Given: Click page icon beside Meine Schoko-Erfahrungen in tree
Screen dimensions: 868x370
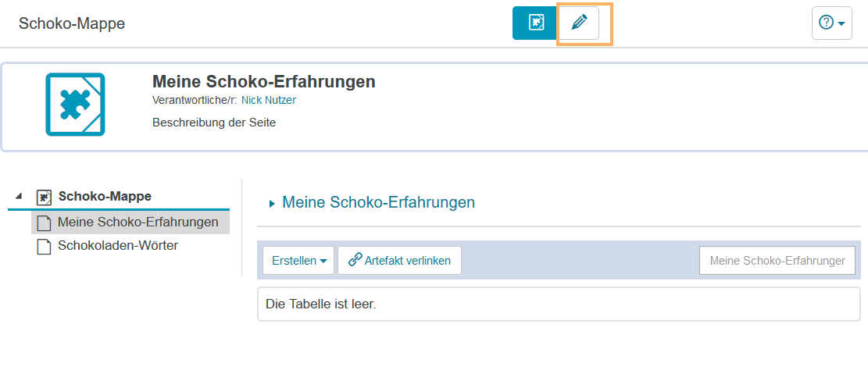Looking at the screenshot, I should (45, 222).
